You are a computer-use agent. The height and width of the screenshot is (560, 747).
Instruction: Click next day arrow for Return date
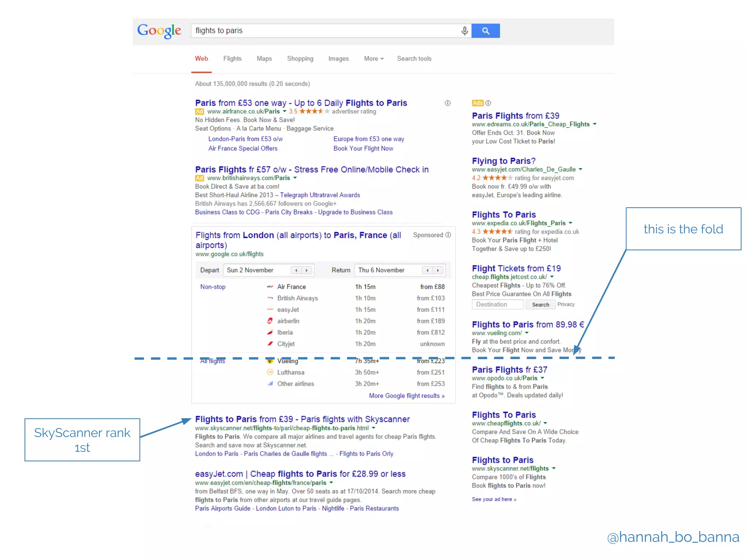(438, 270)
